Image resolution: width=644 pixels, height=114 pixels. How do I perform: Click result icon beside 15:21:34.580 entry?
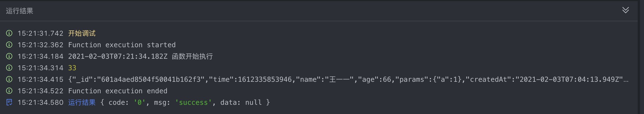click(9, 102)
